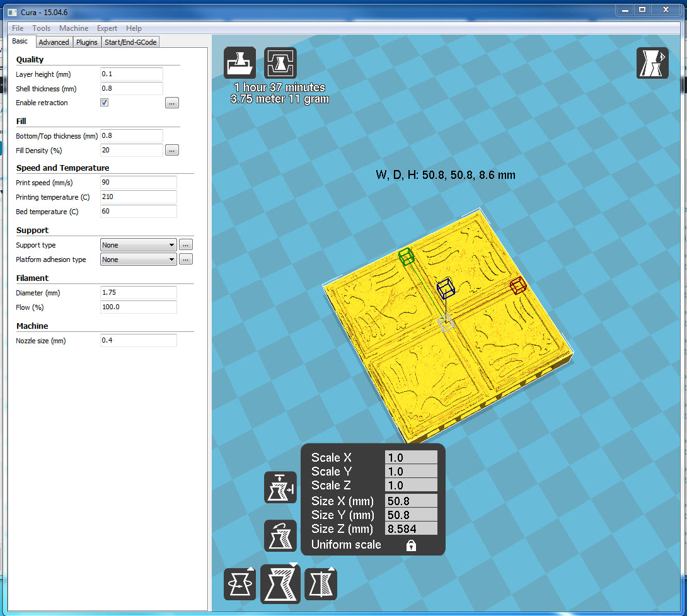Click the Layer height input field

pos(131,74)
